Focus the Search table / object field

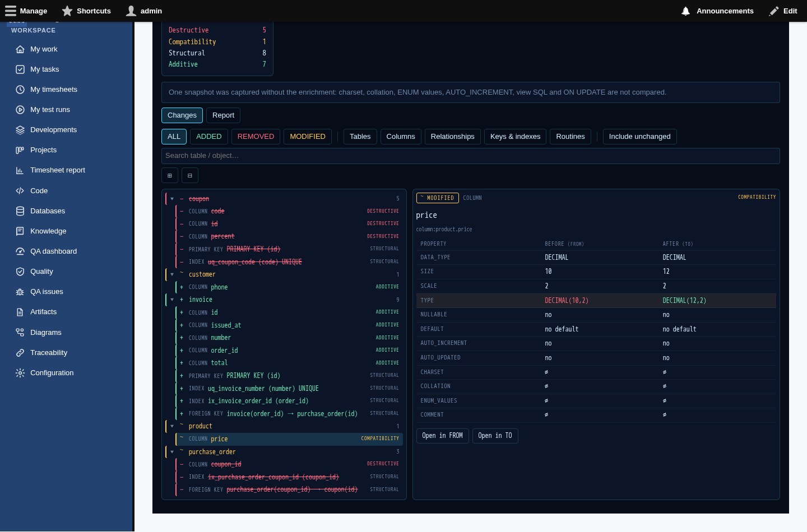point(471,156)
